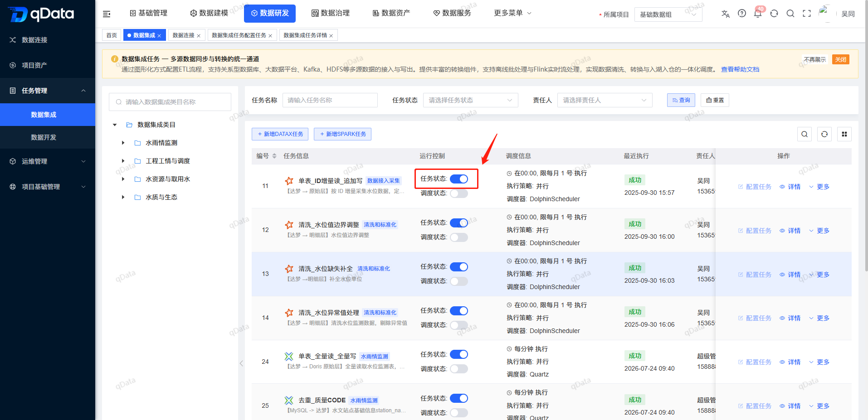Click star icon of 单表_ID增量读_追加写
Viewport: 868px width, 420px height.
point(289,181)
